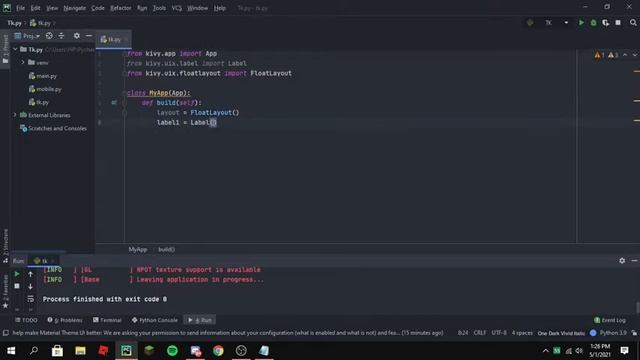This screenshot has width=640, height=360.
Task: Change file encoding UTF-8 in status bar
Action: (499, 333)
